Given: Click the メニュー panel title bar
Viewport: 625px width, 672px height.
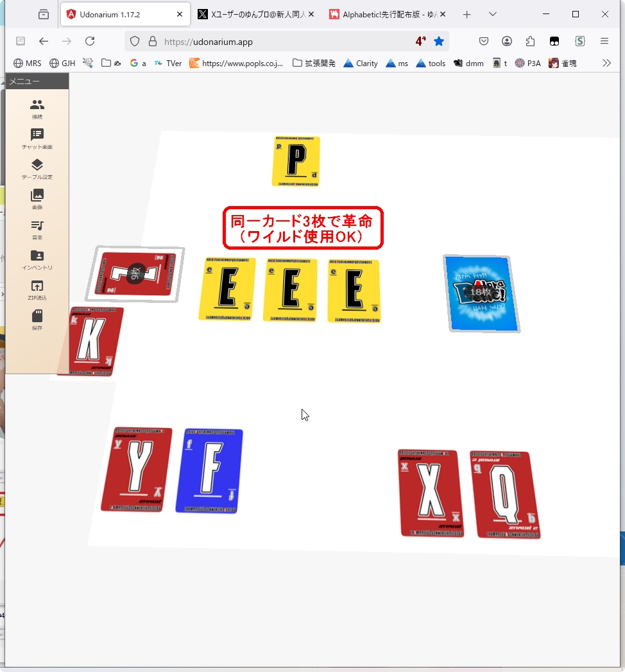Looking at the screenshot, I should coord(37,82).
